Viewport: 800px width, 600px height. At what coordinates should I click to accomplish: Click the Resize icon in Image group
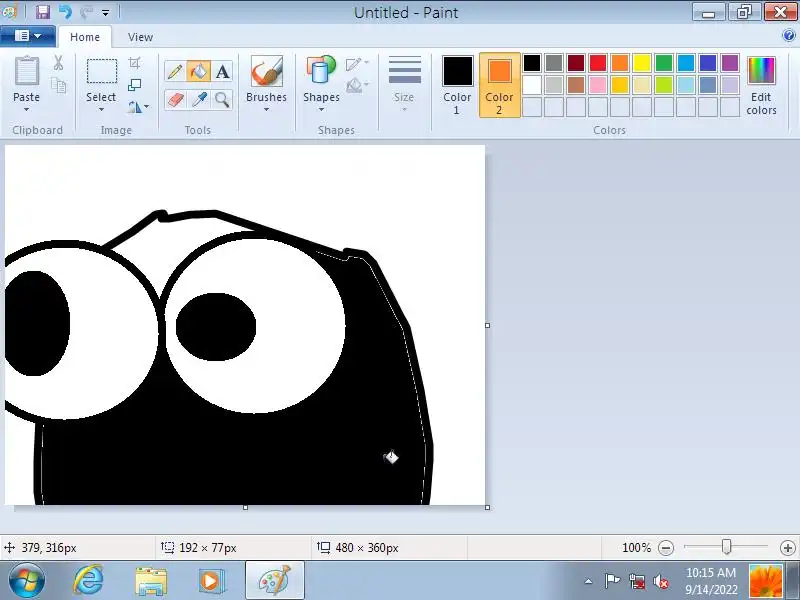point(134,85)
